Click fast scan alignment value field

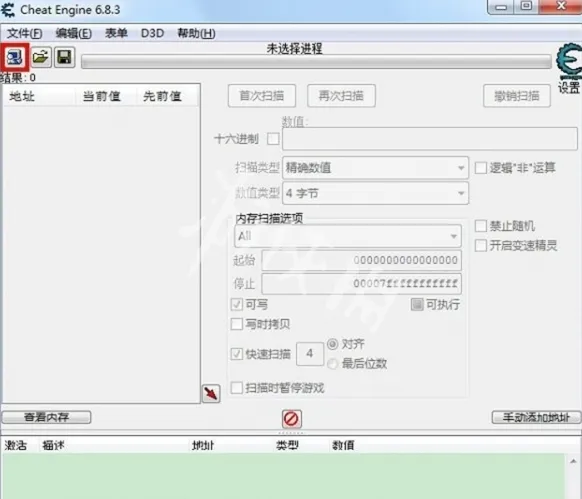coord(310,354)
